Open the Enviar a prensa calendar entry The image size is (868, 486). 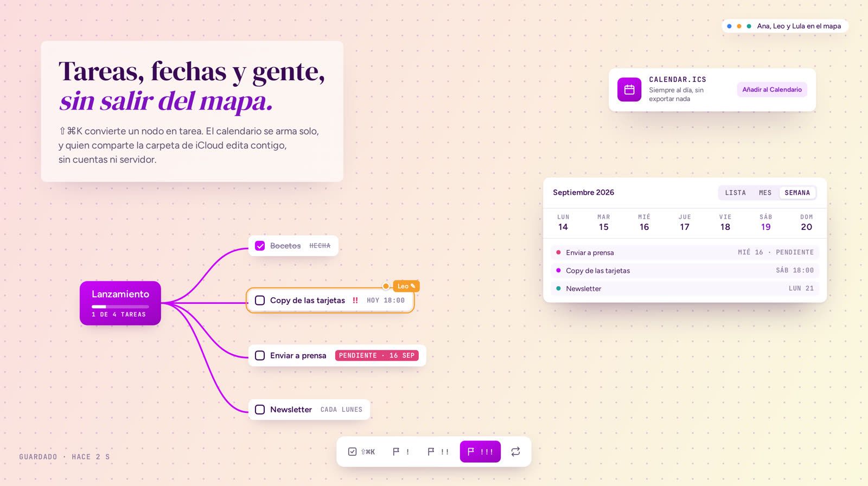click(685, 253)
